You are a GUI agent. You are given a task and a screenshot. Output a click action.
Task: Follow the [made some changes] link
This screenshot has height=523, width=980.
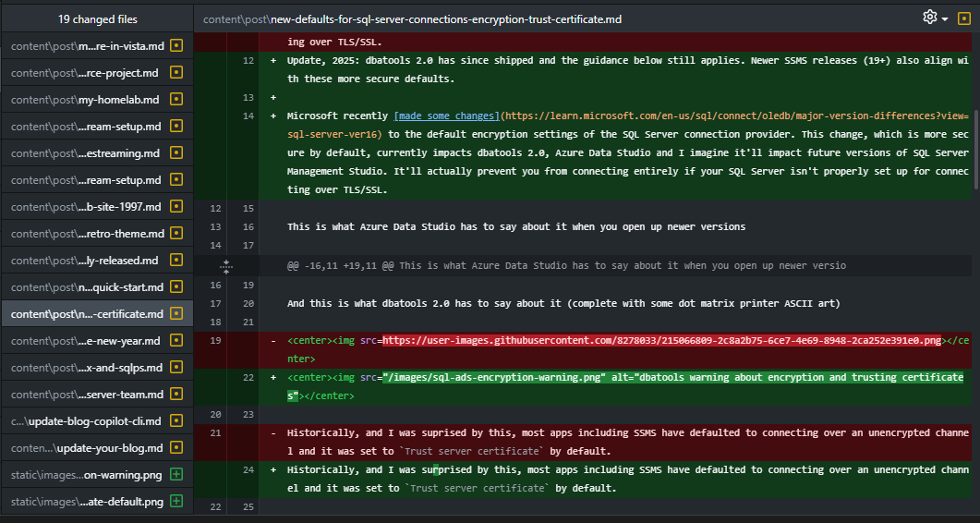pyautogui.click(x=447, y=116)
